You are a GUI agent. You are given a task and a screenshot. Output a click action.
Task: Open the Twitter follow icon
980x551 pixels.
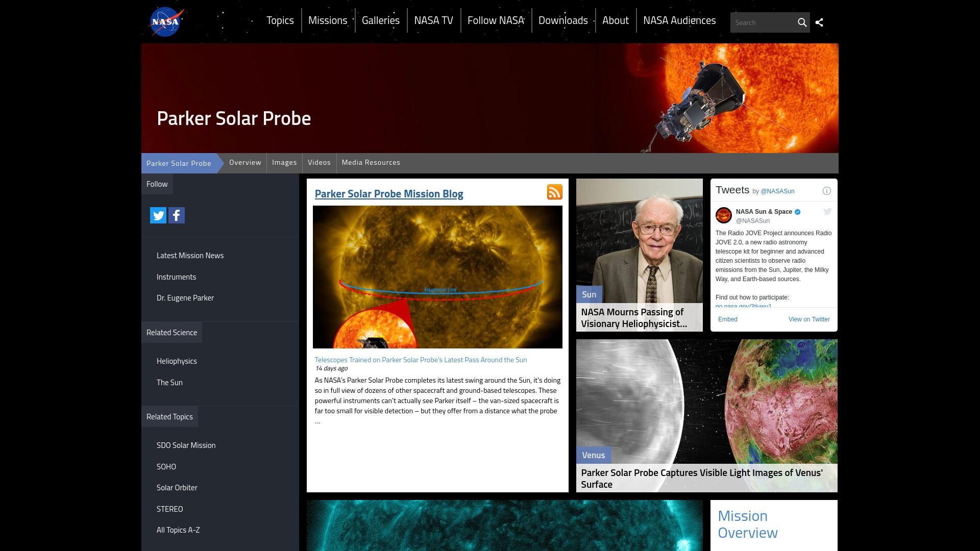click(x=158, y=215)
